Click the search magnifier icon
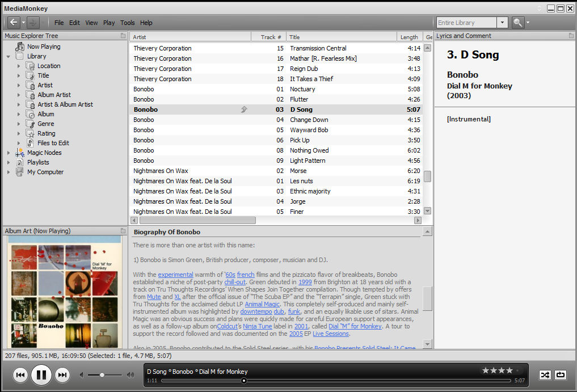The width and height of the screenshot is (577, 392). point(517,23)
